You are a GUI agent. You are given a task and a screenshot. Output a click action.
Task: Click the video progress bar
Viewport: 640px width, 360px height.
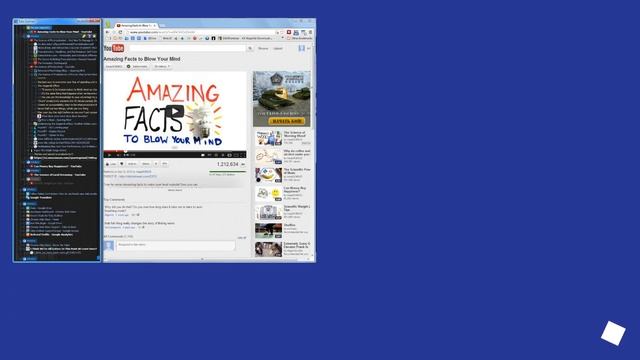pyautogui.click(x=175, y=151)
